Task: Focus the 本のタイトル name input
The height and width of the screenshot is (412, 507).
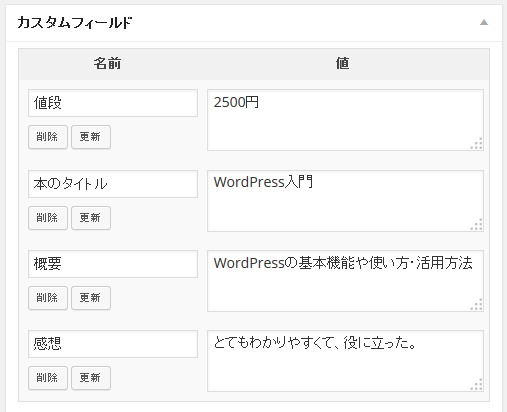Action: point(113,184)
